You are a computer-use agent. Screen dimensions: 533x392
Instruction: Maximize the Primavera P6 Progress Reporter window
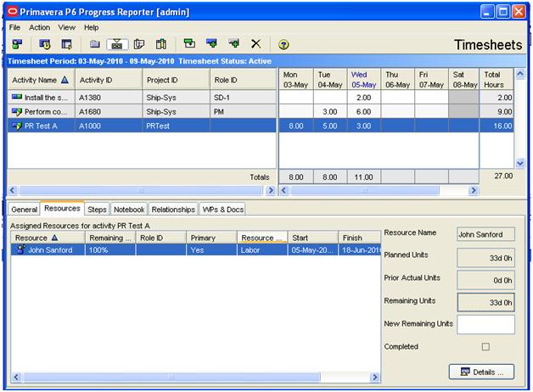[502, 12]
